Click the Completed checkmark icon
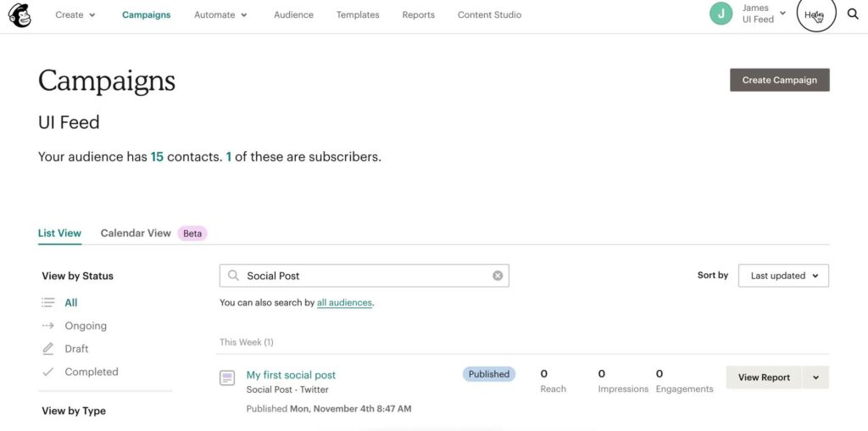This screenshot has width=868, height=431. coord(48,372)
